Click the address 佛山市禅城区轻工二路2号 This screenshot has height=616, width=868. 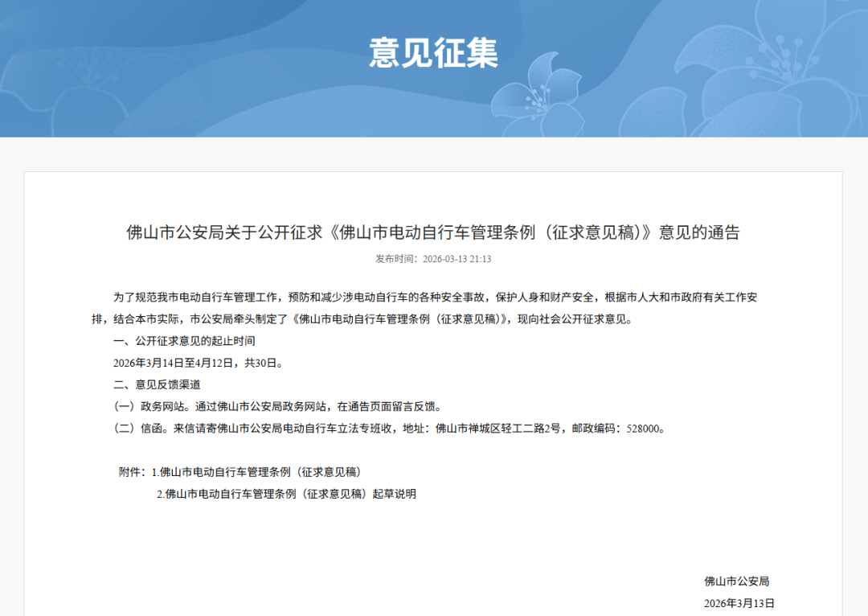click(498, 428)
